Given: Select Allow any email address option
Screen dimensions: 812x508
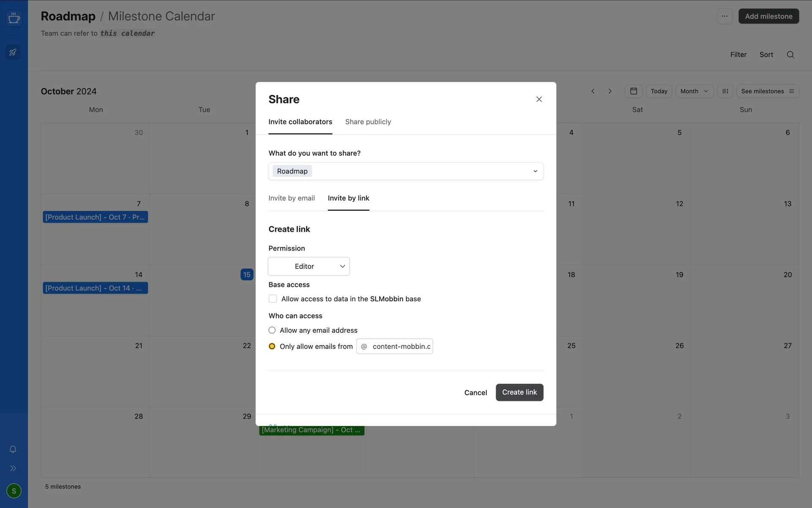Looking at the screenshot, I should click(272, 330).
